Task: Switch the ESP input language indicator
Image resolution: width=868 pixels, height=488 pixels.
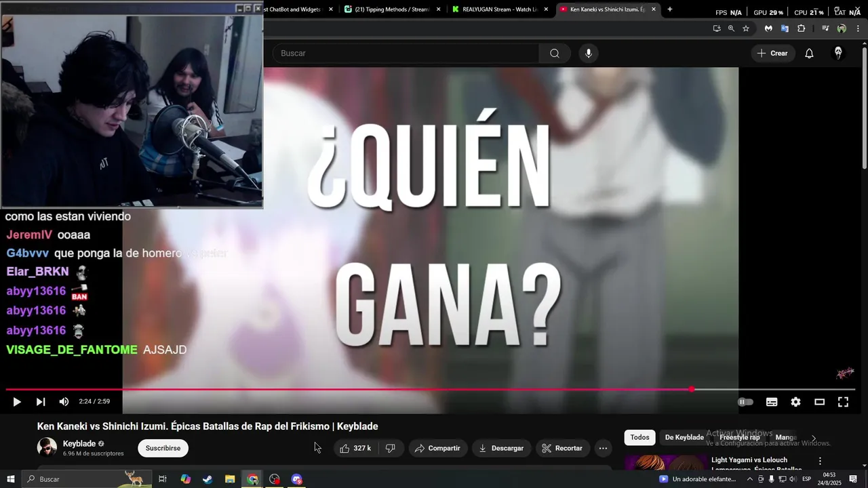Action: tap(806, 479)
